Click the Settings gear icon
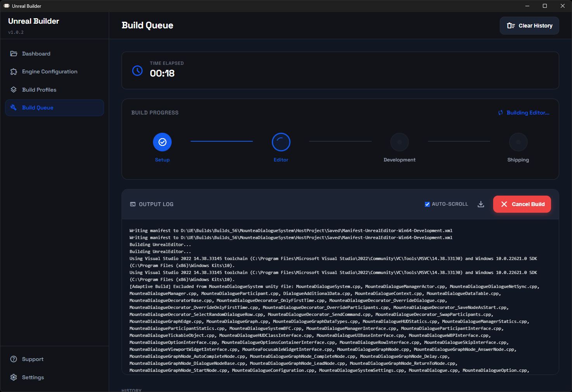The height and width of the screenshot is (392, 572). pyautogui.click(x=14, y=377)
